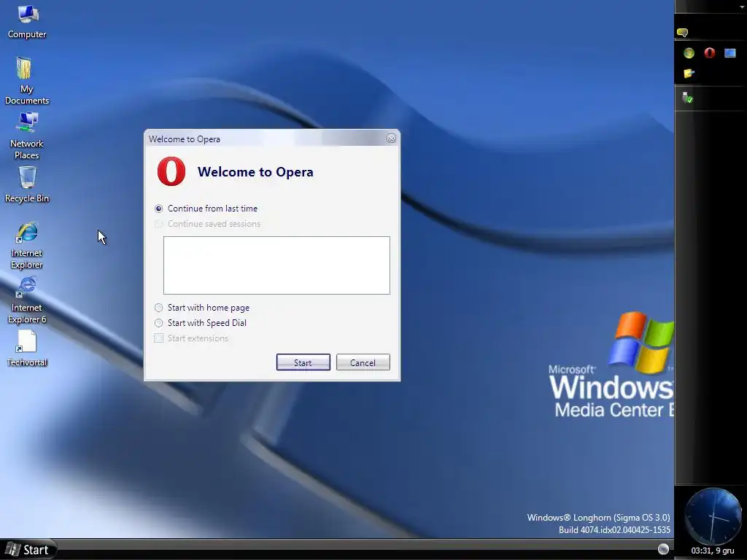Open the Recycle Bin

(x=27, y=184)
